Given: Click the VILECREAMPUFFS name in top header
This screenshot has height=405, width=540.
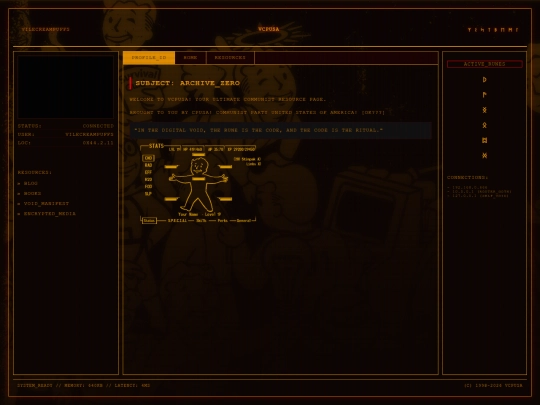Looking at the screenshot, I should (45, 29).
